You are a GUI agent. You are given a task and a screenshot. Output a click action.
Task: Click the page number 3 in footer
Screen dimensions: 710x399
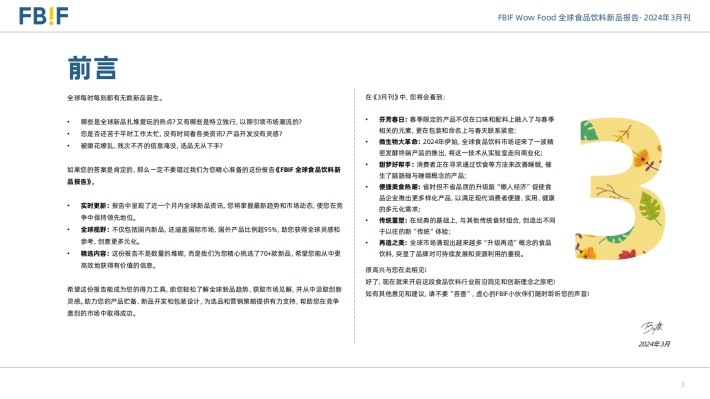point(683,385)
